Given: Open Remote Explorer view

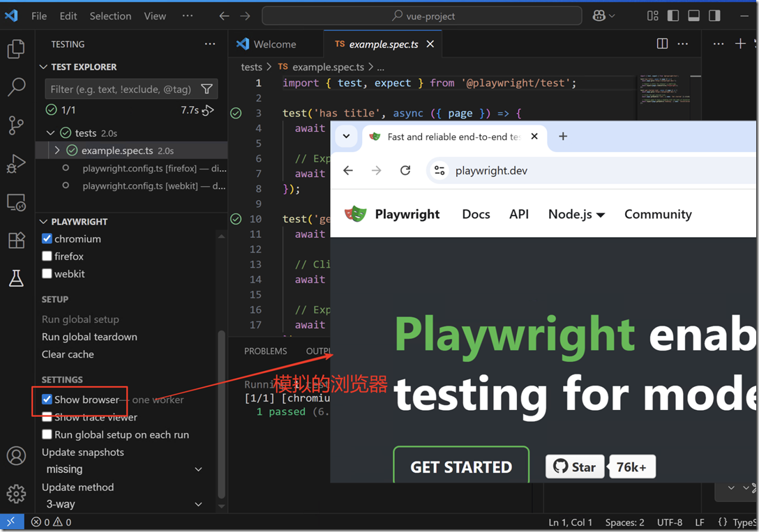Looking at the screenshot, I should click(x=16, y=202).
